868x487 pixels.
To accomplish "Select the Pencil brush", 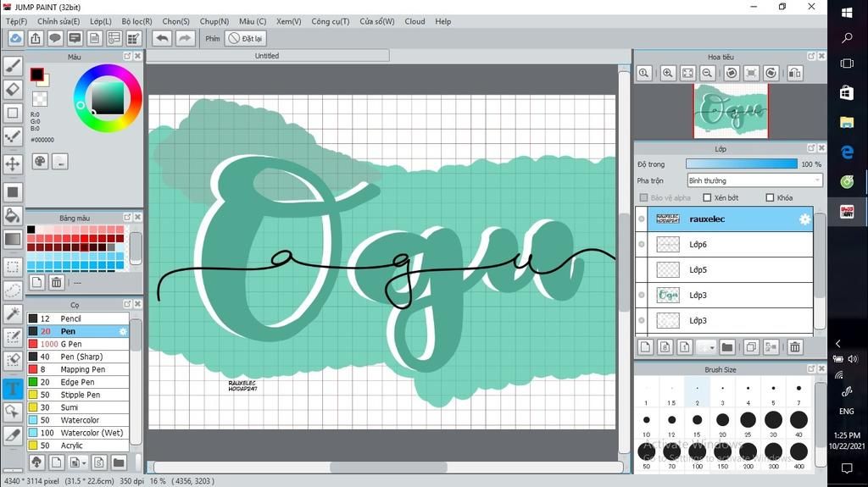I will click(77, 318).
